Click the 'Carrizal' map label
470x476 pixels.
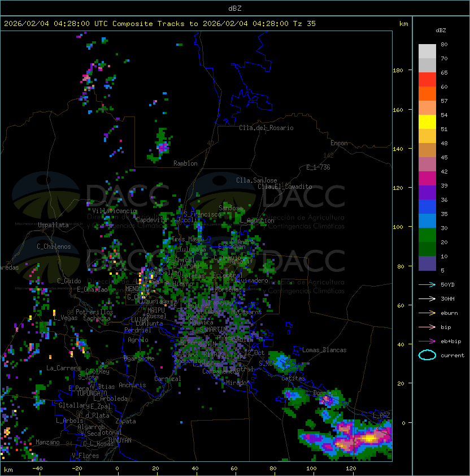[x=168, y=379]
